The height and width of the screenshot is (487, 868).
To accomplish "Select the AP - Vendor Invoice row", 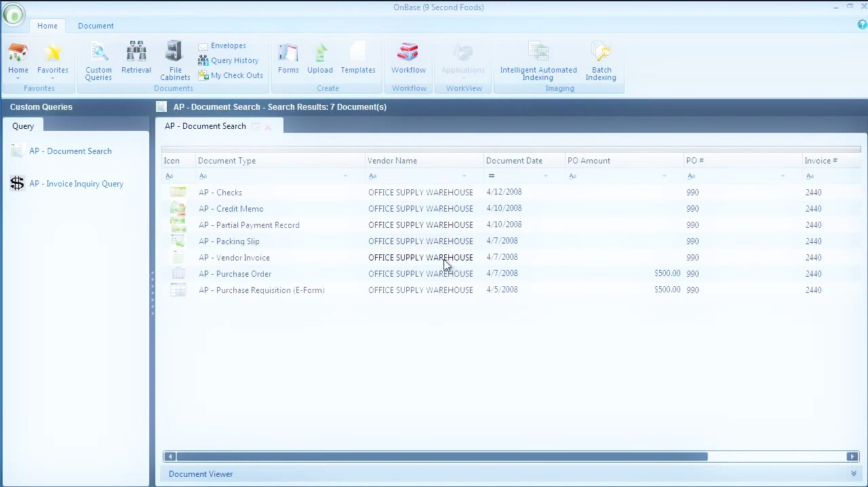I will point(511,258).
